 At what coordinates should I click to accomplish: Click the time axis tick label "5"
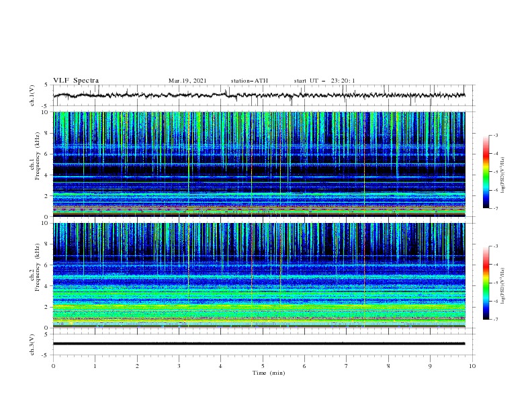263,366
